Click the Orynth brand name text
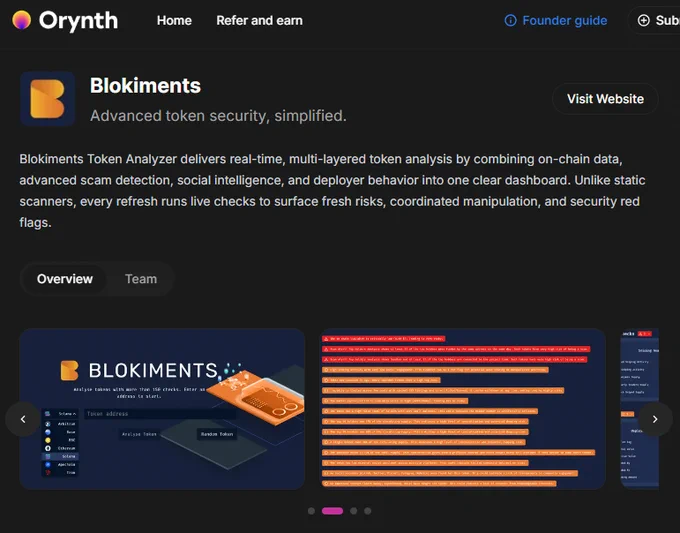Viewport: 680px width, 533px height. pos(78,20)
